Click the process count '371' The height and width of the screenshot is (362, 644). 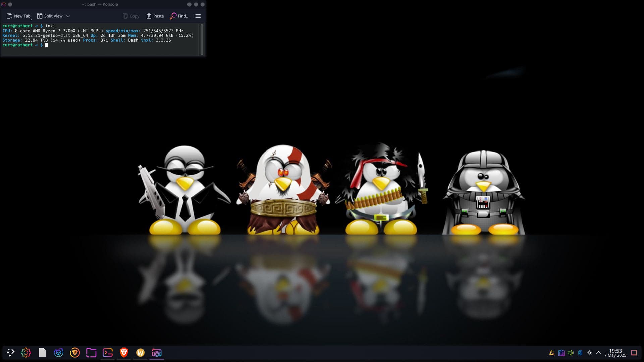(104, 40)
